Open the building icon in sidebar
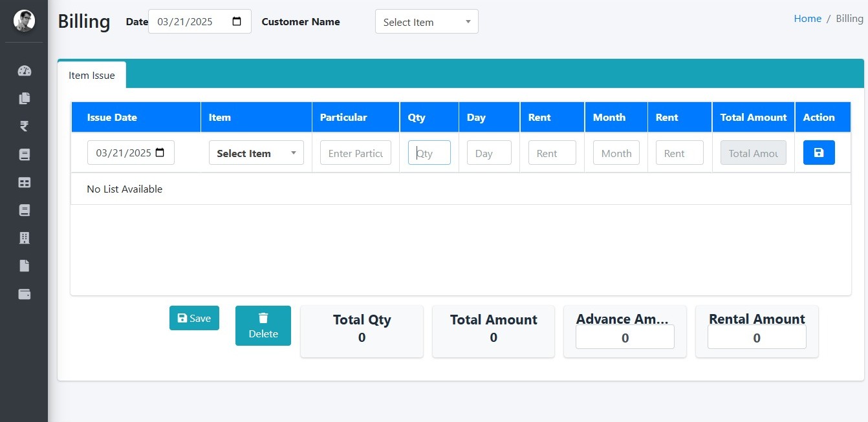The image size is (868, 422). pyautogui.click(x=25, y=238)
